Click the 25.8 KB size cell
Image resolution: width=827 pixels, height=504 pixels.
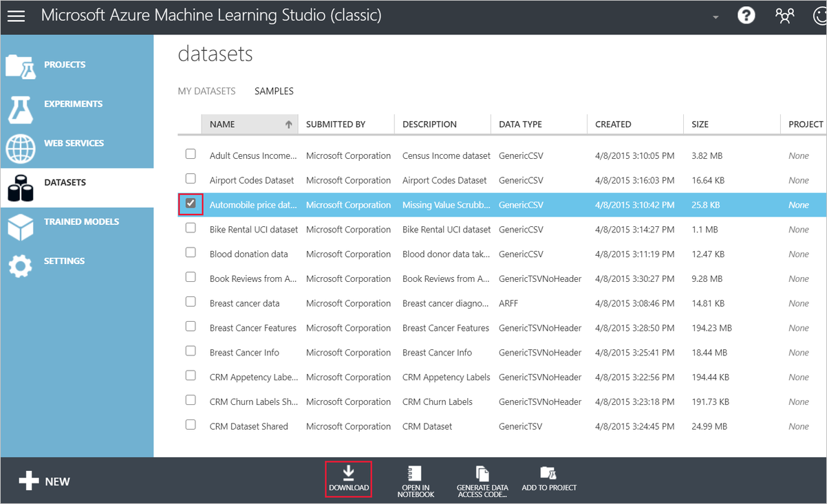pos(705,205)
